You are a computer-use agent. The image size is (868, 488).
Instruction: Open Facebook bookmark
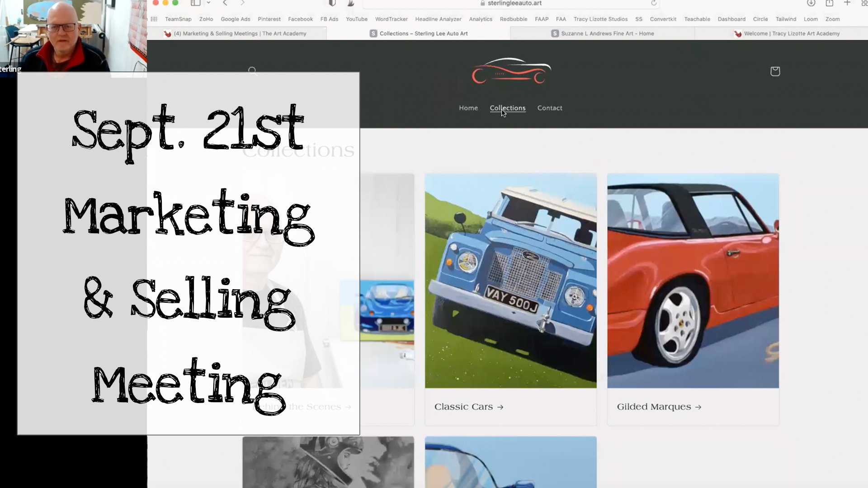tap(301, 19)
